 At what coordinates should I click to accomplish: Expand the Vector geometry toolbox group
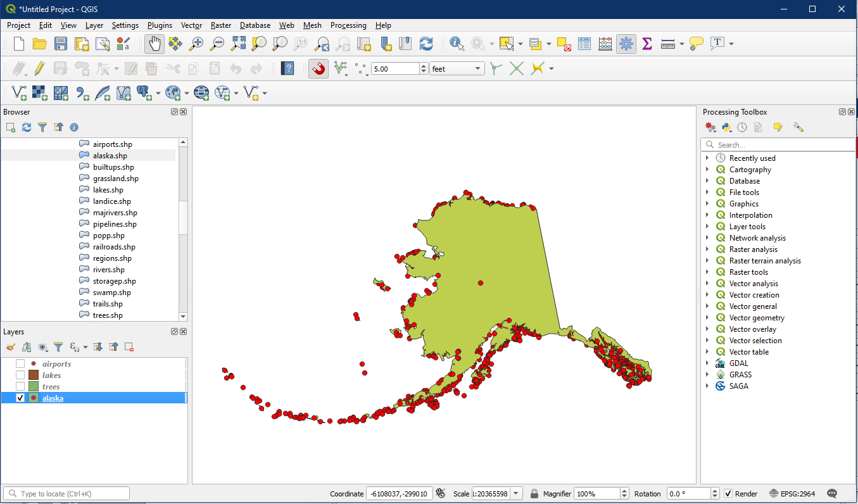[707, 318]
